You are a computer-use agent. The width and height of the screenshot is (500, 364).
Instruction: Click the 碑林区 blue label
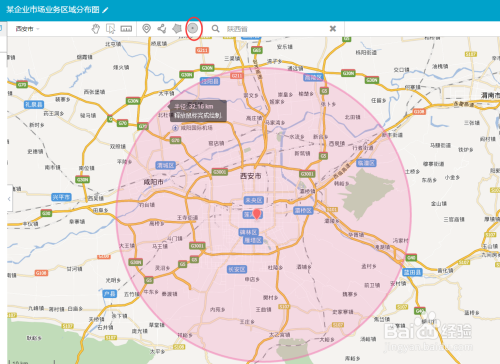click(x=249, y=232)
